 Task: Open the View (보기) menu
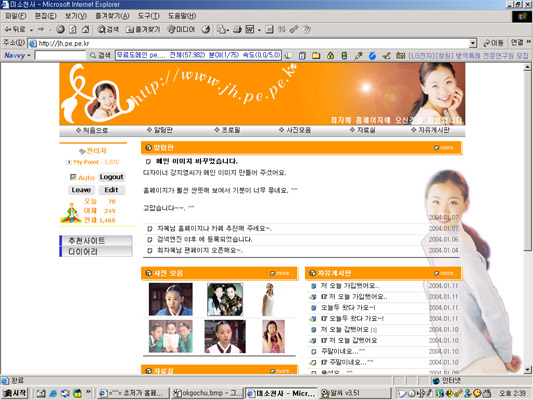(75, 16)
